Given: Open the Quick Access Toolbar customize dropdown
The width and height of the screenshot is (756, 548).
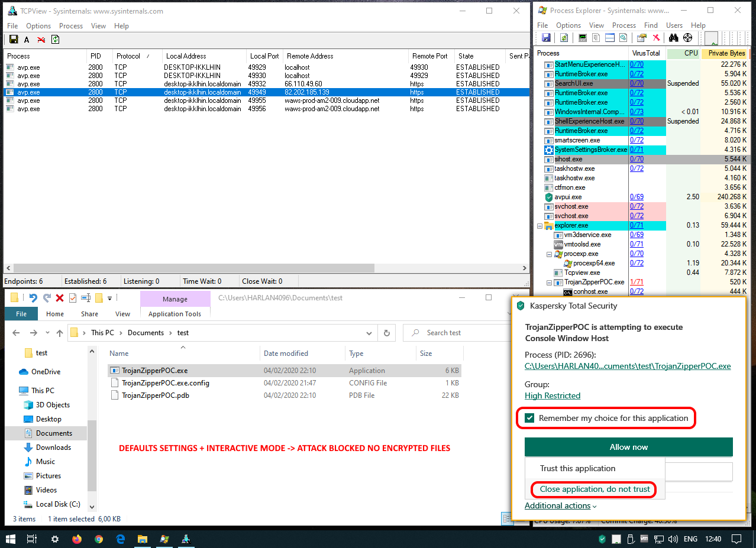Looking at the screenshot, I should coord(110,299).
